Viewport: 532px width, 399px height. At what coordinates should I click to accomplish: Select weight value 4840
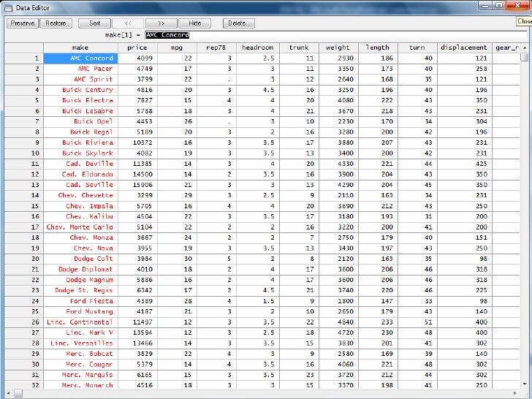point(338,322)
